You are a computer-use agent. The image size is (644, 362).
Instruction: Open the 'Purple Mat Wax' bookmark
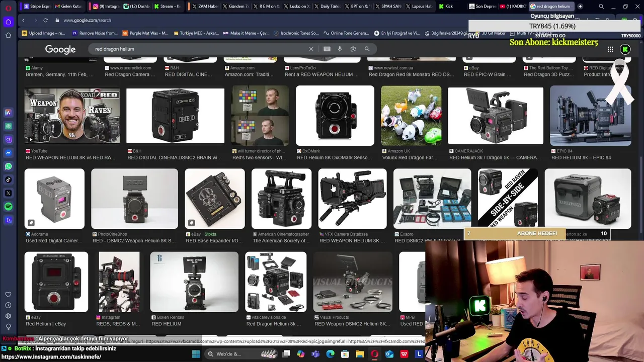click(145, 33)
